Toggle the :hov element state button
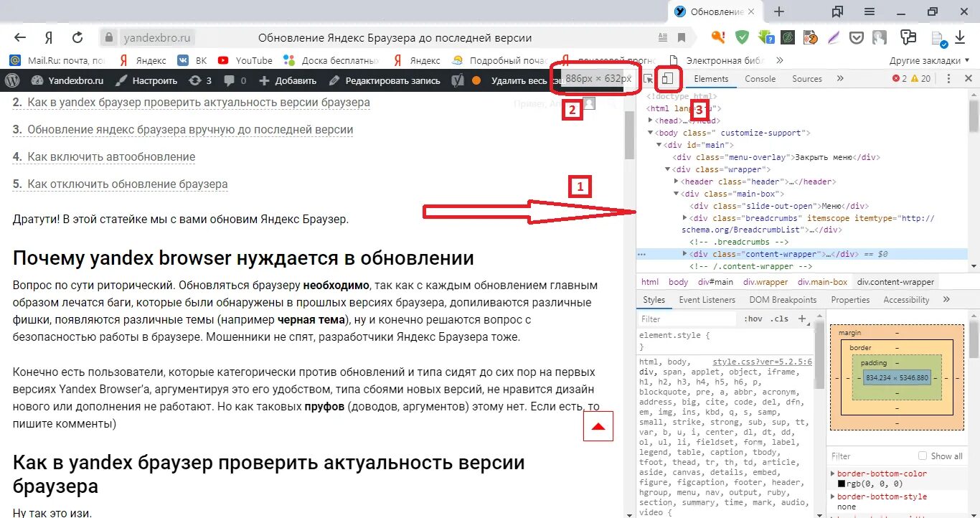This screenshot has height=518, width=980. [x=753, y=319]
